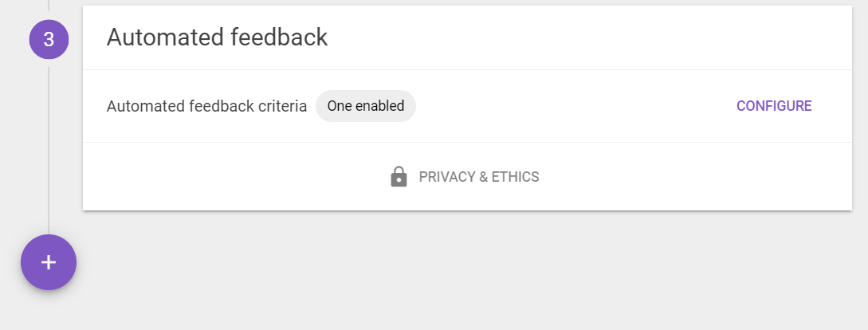Open the CONFIGURE link for feedback criteria
Screen dimensions: 868x330
[774, 106]
